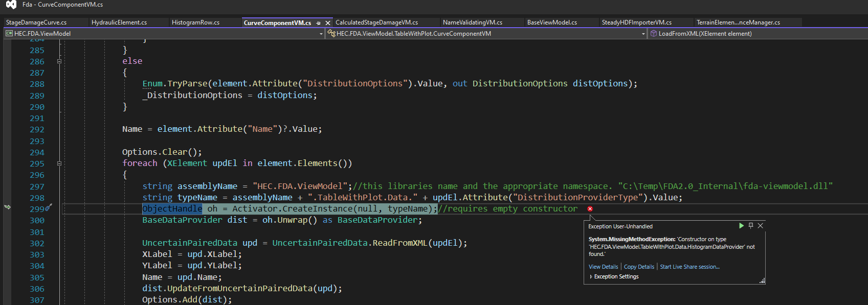Click the yellow current-statement arrow in the margin
868x305 pixels.
tap(7, 207)
